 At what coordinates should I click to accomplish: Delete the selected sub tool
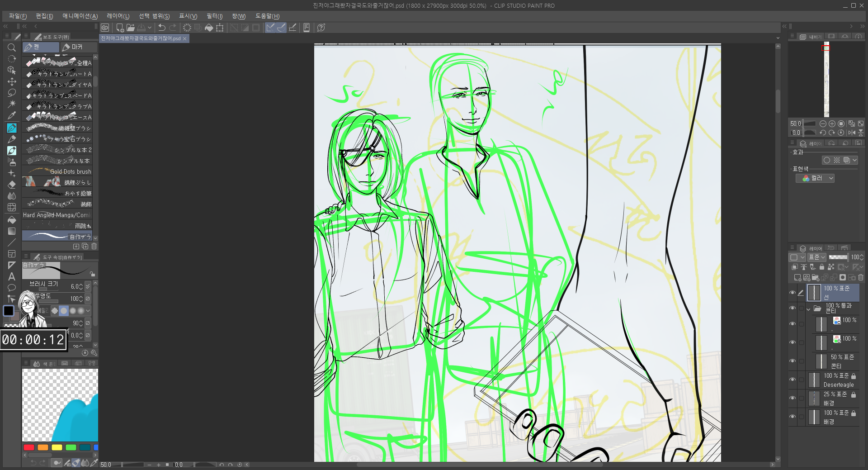(x=94, y=247)
